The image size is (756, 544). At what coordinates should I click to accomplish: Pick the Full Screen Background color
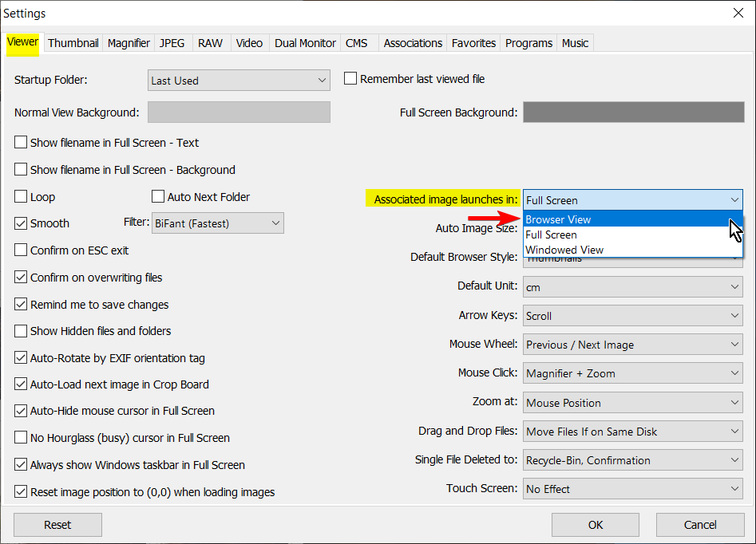634,112
